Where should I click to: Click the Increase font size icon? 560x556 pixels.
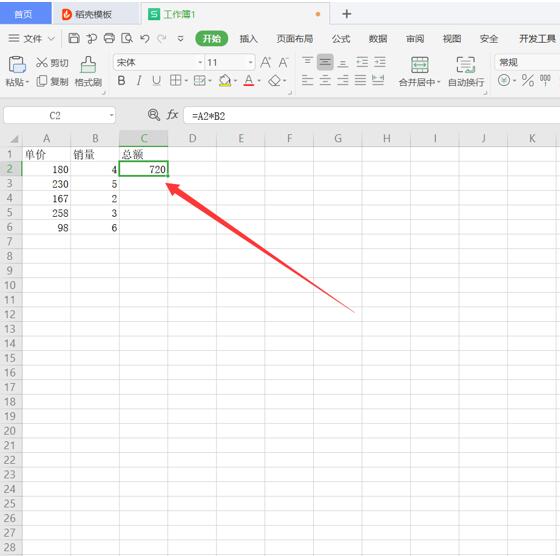(265, 62)
